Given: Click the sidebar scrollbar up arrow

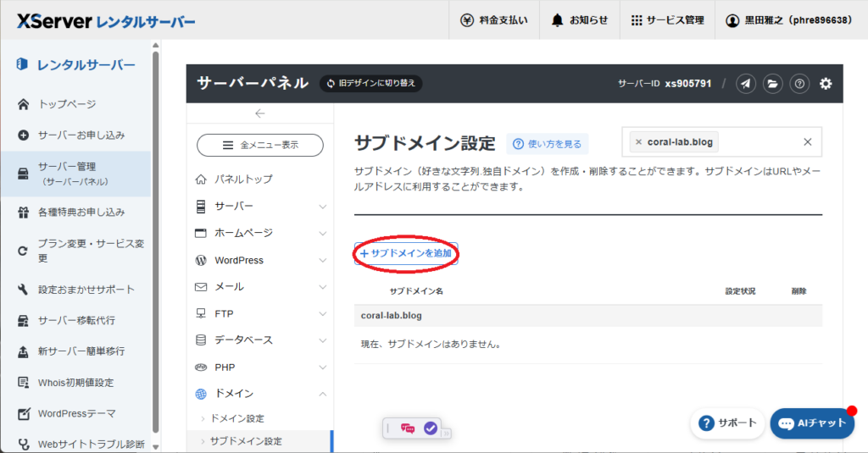Looking at the screenshot, I should (x=156, y=46).
